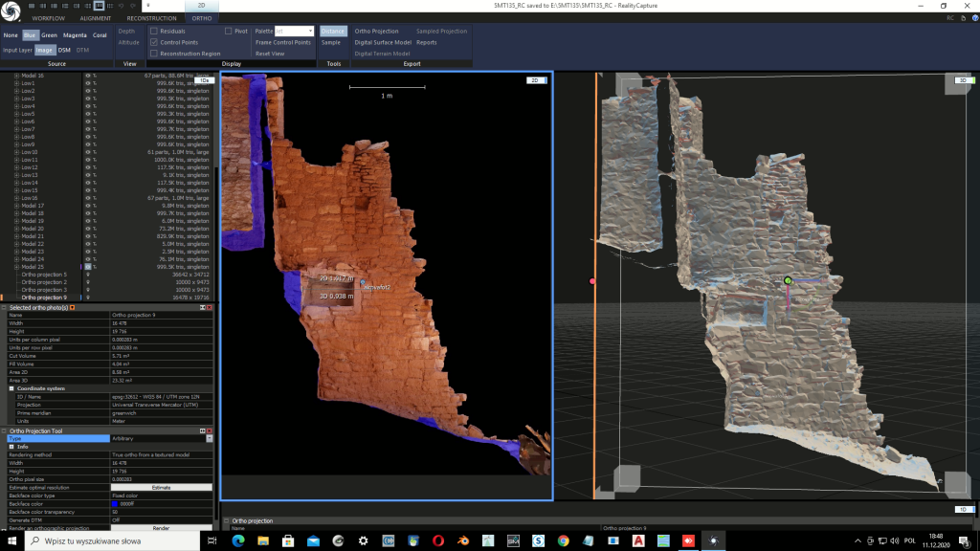This screenshot has width=980, height=551.
Task: Open Google Chrome from the taskbar
Action: [563, 541]
